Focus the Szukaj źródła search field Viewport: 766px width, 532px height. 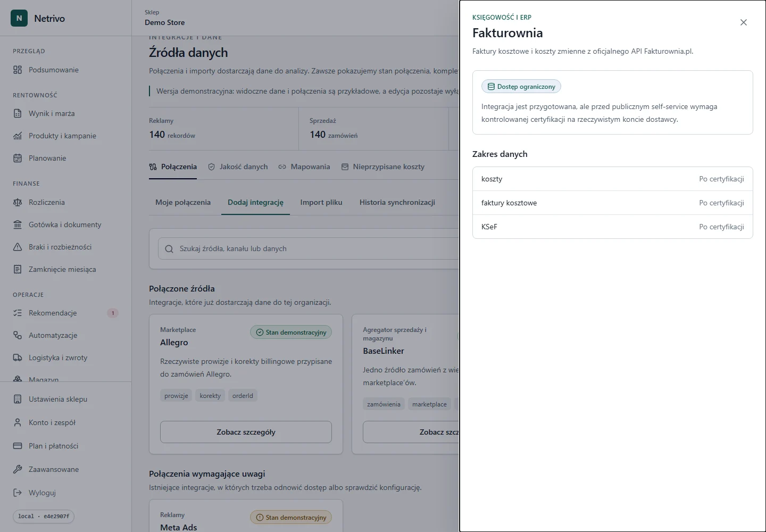[308, 249]
